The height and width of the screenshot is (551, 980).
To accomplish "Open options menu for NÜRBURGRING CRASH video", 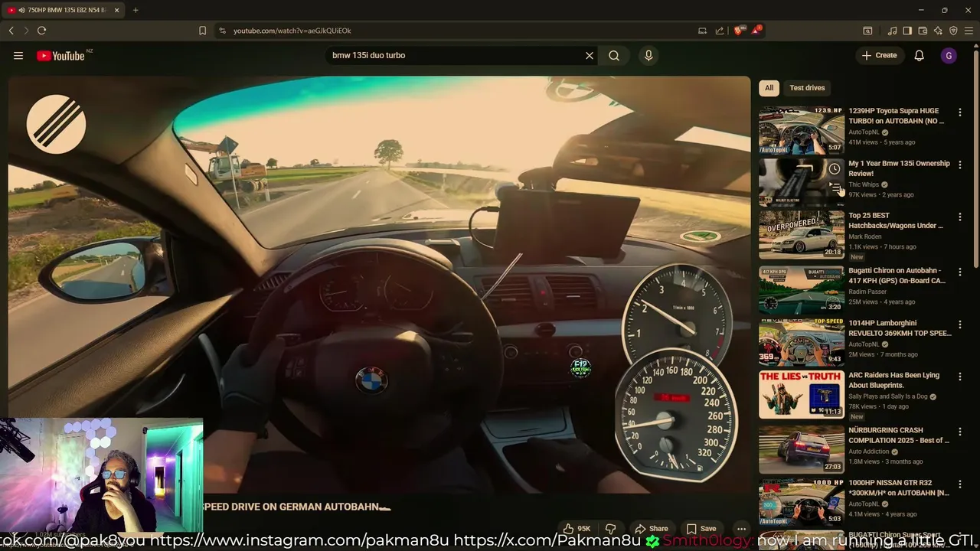I will 960,432.
